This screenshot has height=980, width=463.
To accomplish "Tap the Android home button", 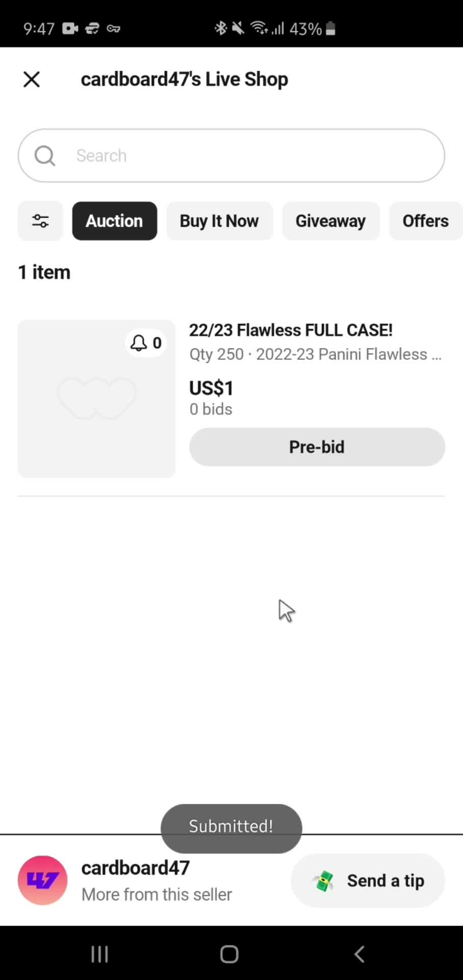I will [x=229, y=953].
